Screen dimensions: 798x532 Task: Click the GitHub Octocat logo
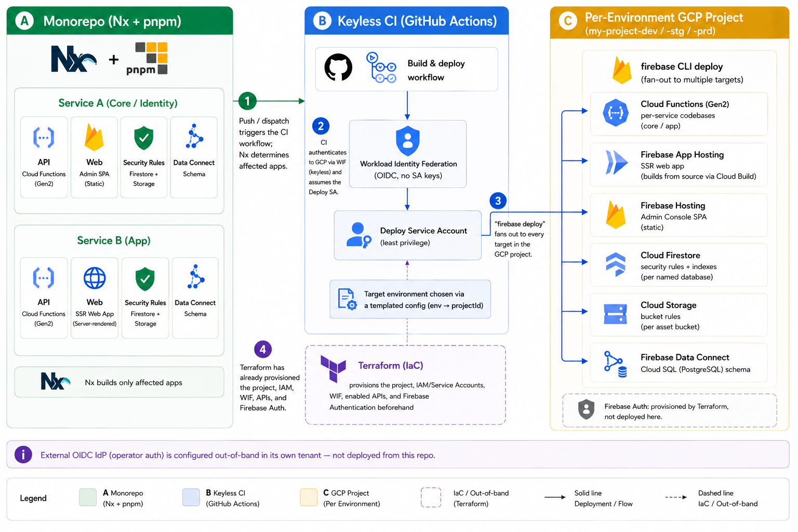338,68
